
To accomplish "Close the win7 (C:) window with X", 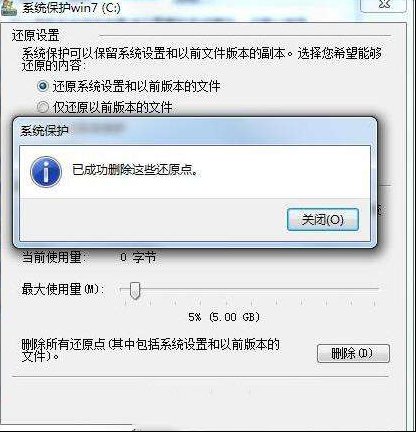I will tap(384, 5).
